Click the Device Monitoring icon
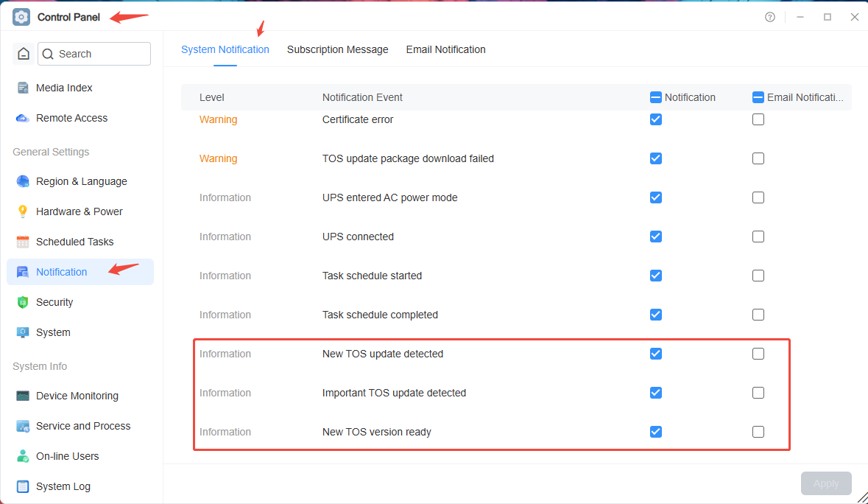 click(23, 396)
